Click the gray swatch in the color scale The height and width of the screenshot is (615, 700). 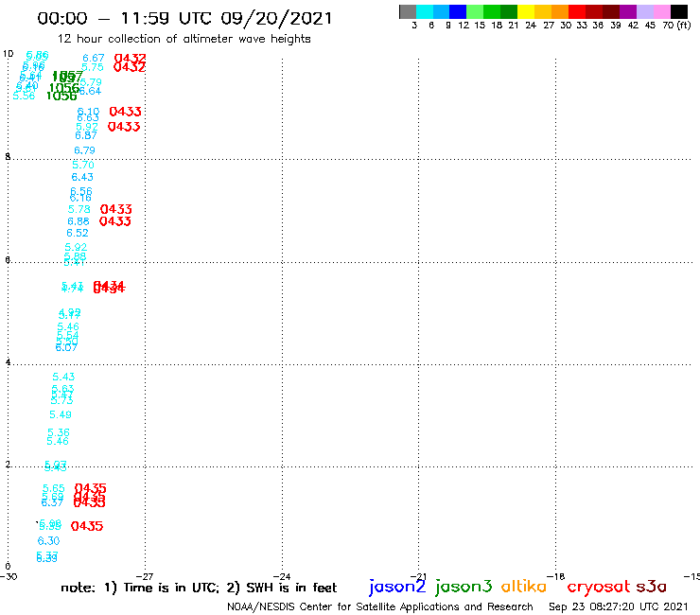pos(408,11)
